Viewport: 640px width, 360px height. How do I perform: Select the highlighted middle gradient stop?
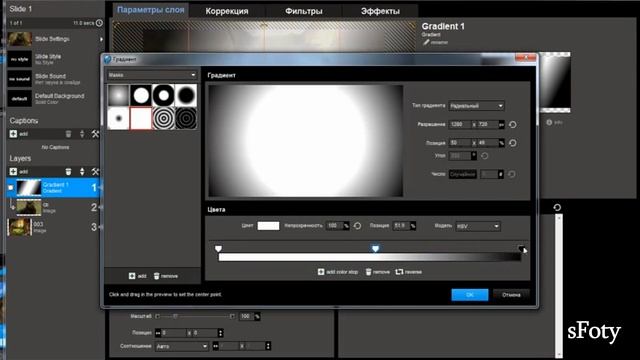376,248
